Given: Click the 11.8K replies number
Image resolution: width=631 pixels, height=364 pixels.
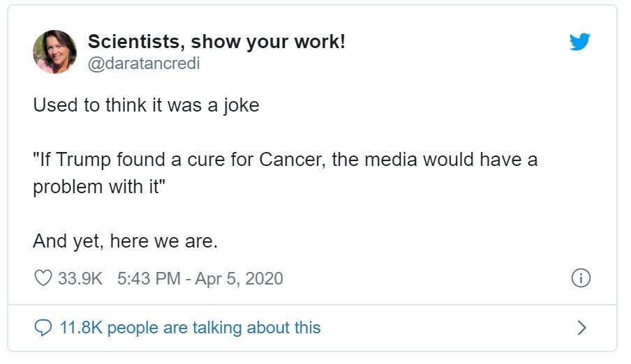Looking at the screenshot, I should (81, 328).
